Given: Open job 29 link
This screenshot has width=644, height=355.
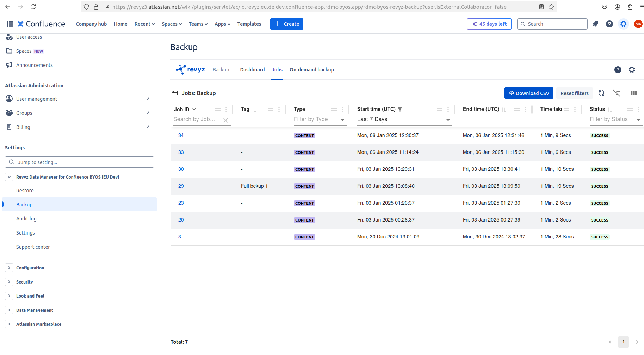Looking at the screenshot, I should coord(181,186).
